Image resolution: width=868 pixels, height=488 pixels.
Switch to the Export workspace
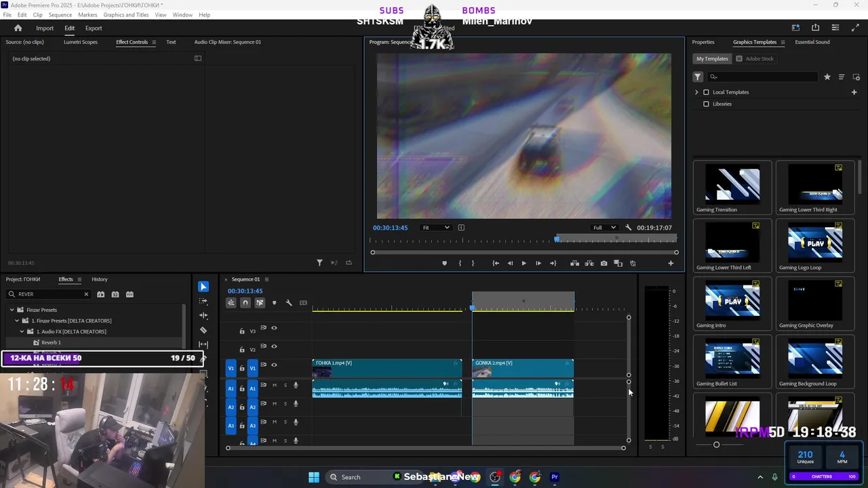(94, 28)
